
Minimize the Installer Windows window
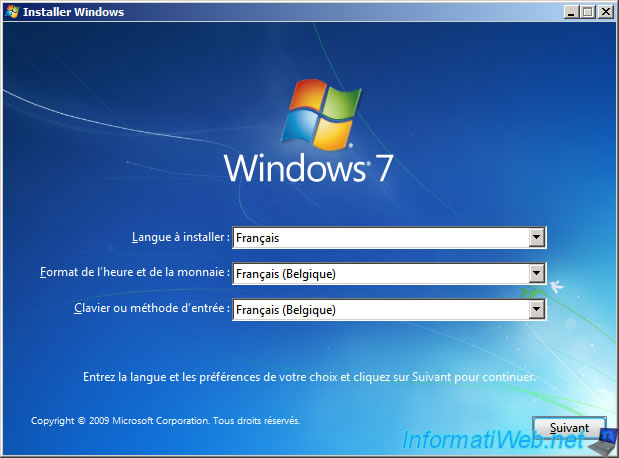tap(571, 12)
